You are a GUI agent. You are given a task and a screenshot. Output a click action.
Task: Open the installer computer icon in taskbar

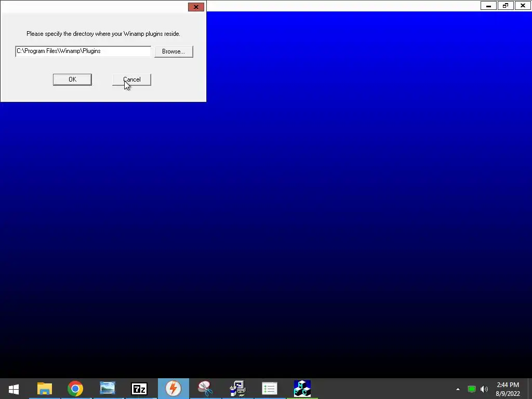pos(237,389)
